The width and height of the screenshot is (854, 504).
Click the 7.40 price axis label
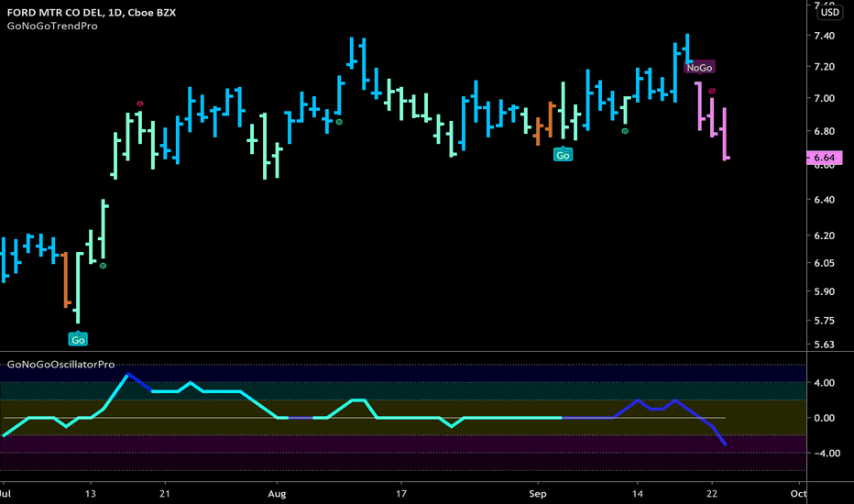tap(824, 36)
